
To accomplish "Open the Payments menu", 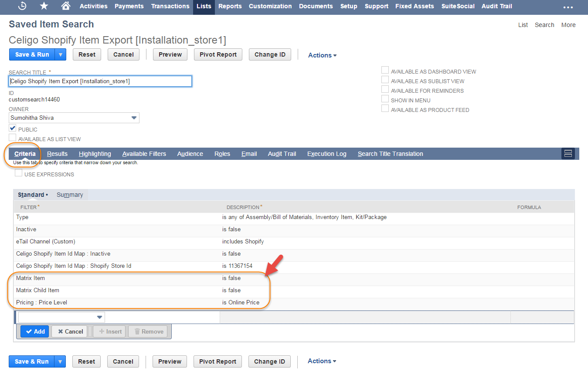I will (x=129, y=6).
